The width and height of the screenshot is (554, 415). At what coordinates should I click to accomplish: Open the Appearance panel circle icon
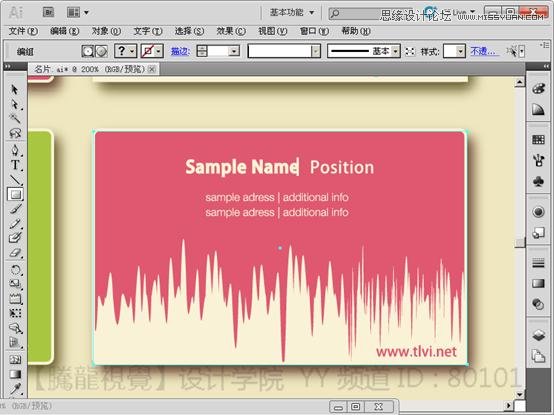[x=538, y=212]
